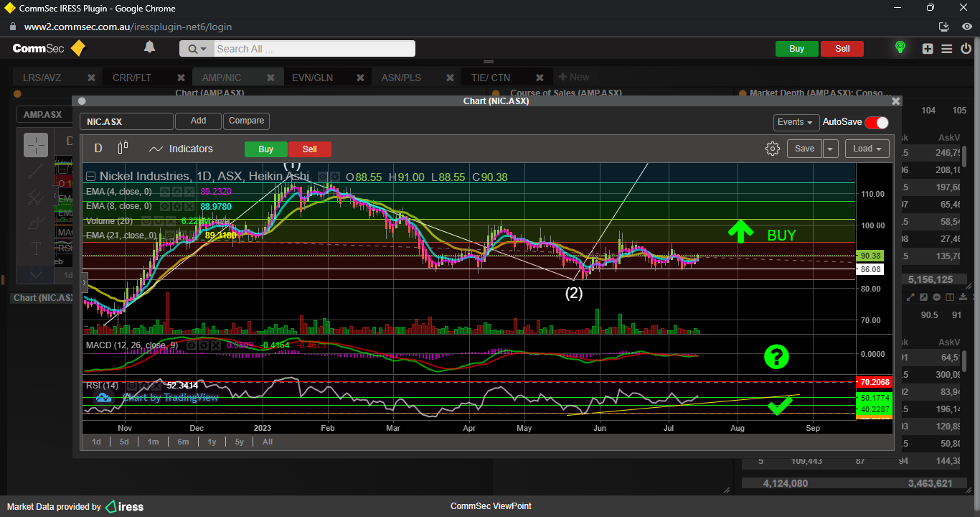Hide EMA 8 indicator using eye icon
Image resolution: width=980 pixels, height=517 pixels.
[164, 206]
